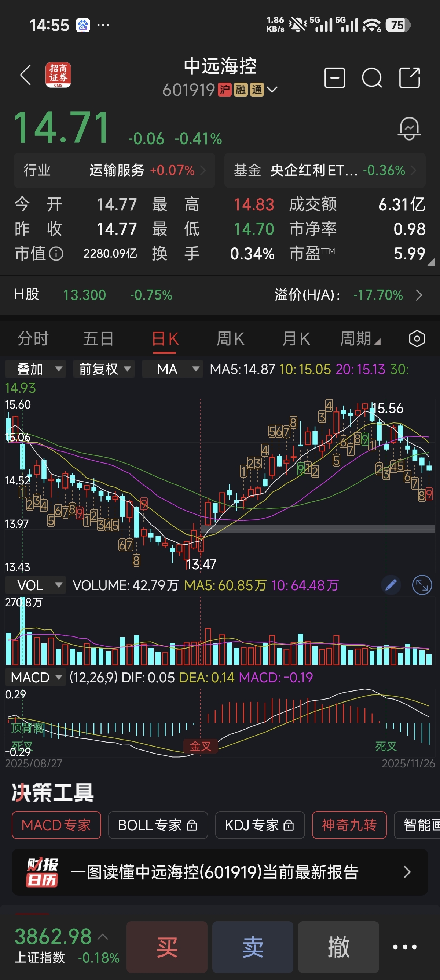Image resolution: width=440 pixels, height=980 pixels.
Task: Open 一图读懂中远海控 latest report banner
Action: coord(220,872)
